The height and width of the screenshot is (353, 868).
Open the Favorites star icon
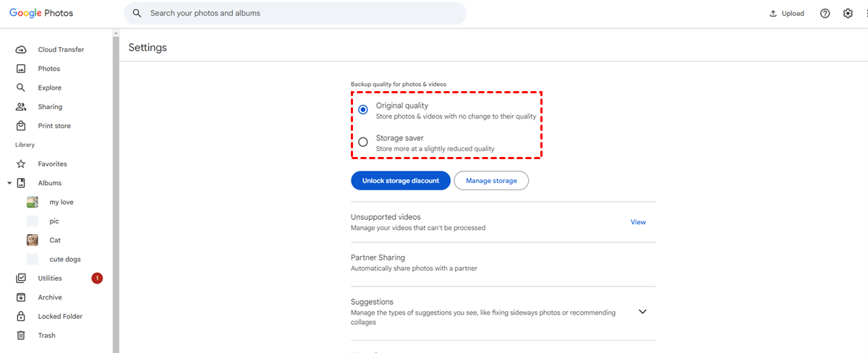coord(21,164)
